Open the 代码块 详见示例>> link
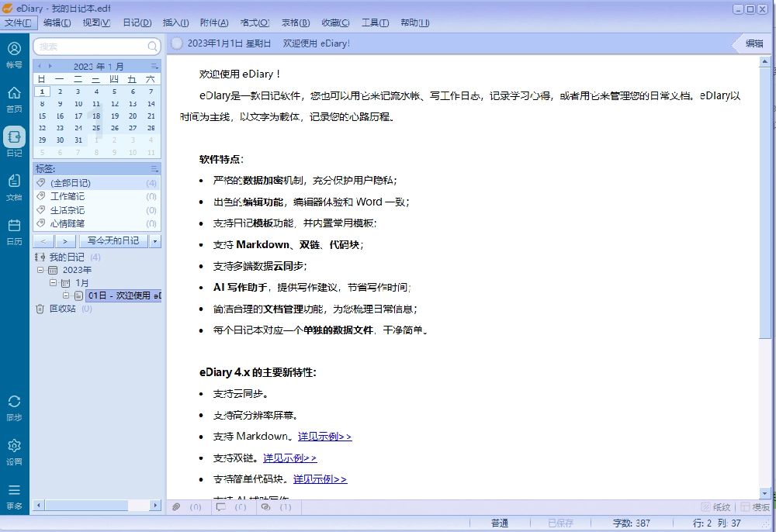This screenshot has height=532, width=776. 320,479
